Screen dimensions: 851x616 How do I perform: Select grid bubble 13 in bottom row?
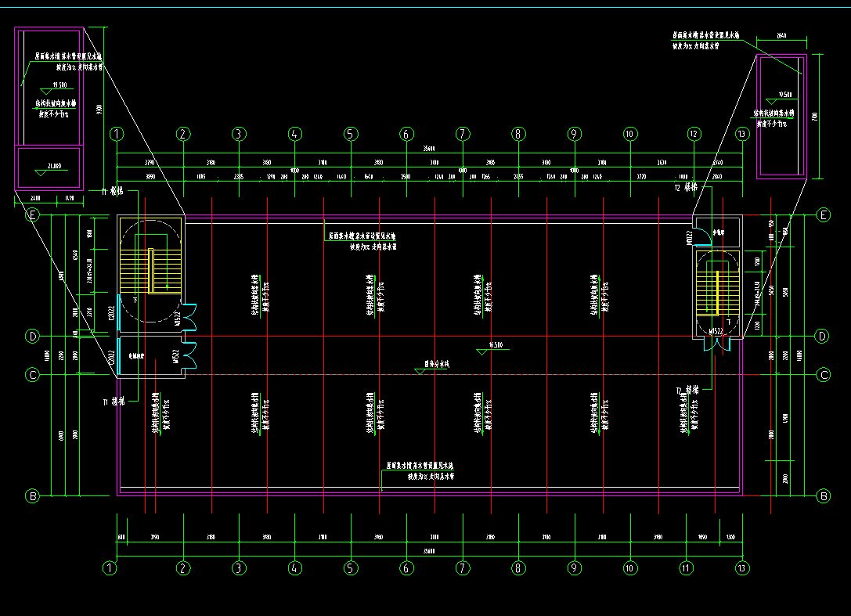(x=741, y=568)
